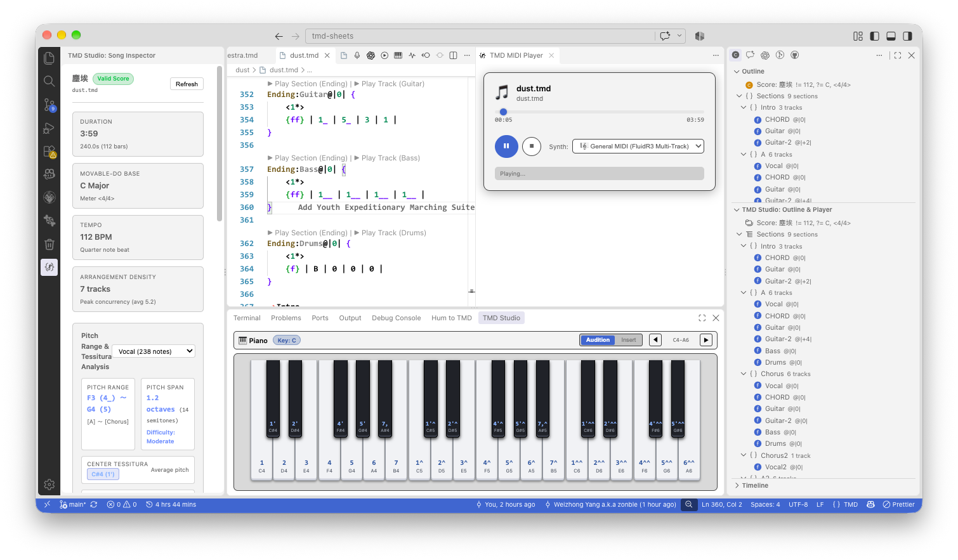Switch piano to Audition mode
Viewport: 958px width, 560px height.
click(598, 340)
